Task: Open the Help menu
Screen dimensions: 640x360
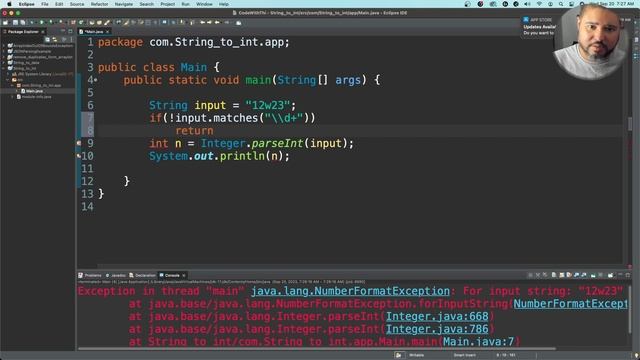Action: coord(224,4)
